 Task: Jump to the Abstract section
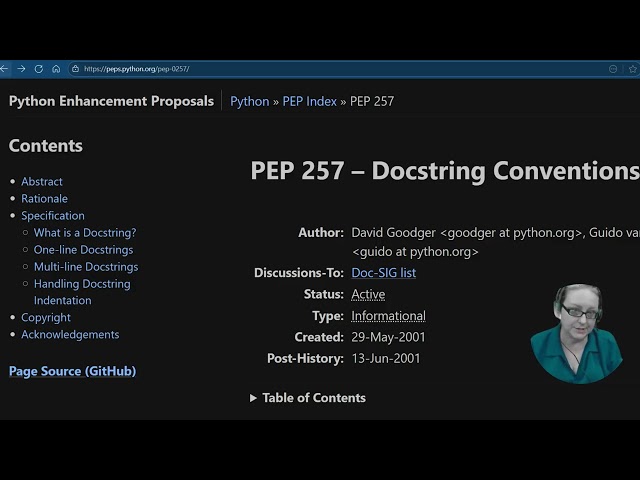42,181
